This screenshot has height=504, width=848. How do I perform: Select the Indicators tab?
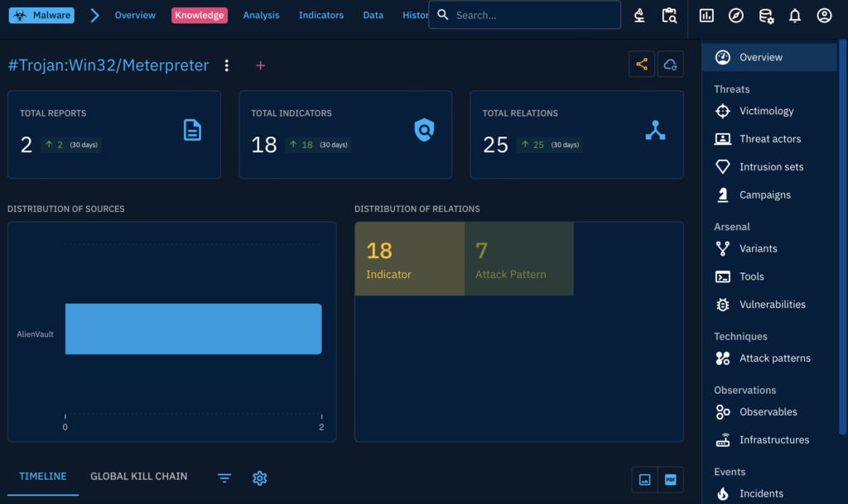(320, 15)
